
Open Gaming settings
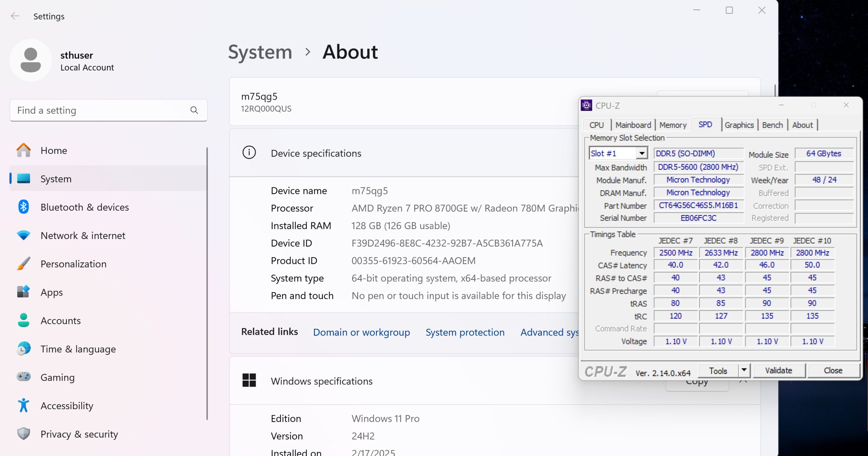click(x=57, y=377)
